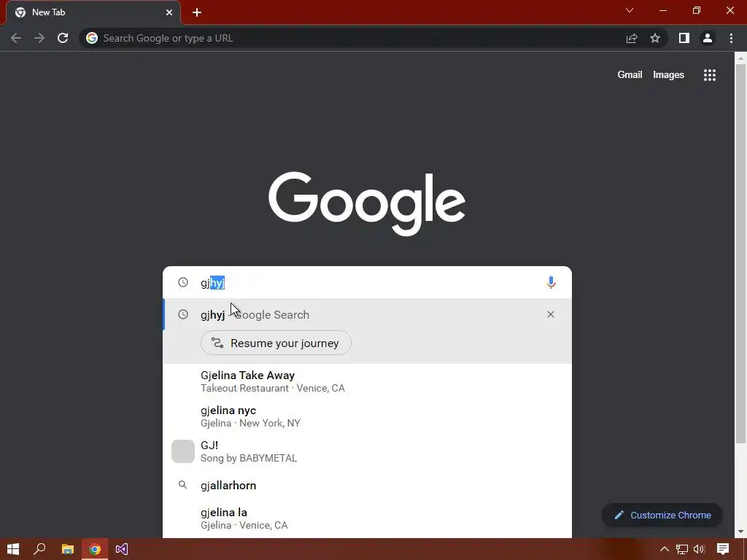The image size is (747, 560).
Task: Open a new tab with plus button
Action: [197, 12]
